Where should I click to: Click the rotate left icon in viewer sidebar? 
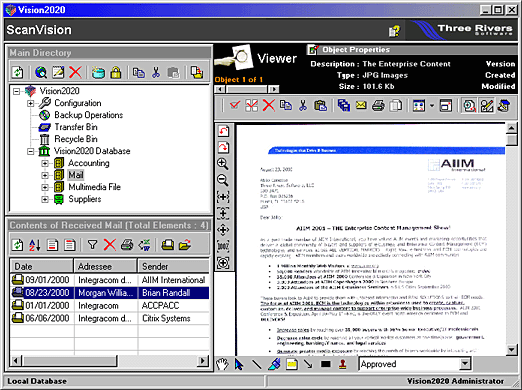pyautogui.click(x=223, y=131)
